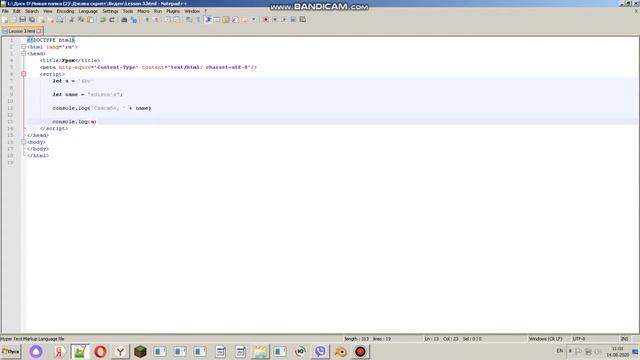Click the Zoom In toolbar icon

point(147,20)
